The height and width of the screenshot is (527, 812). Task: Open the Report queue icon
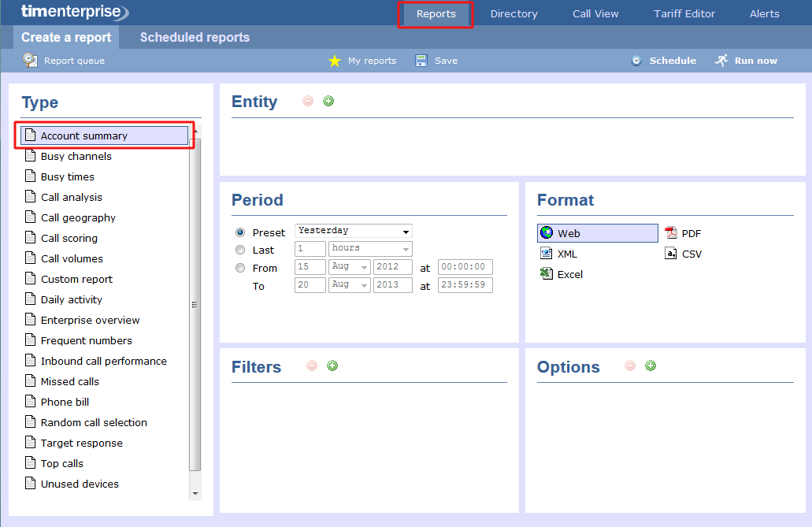(30, 61)
